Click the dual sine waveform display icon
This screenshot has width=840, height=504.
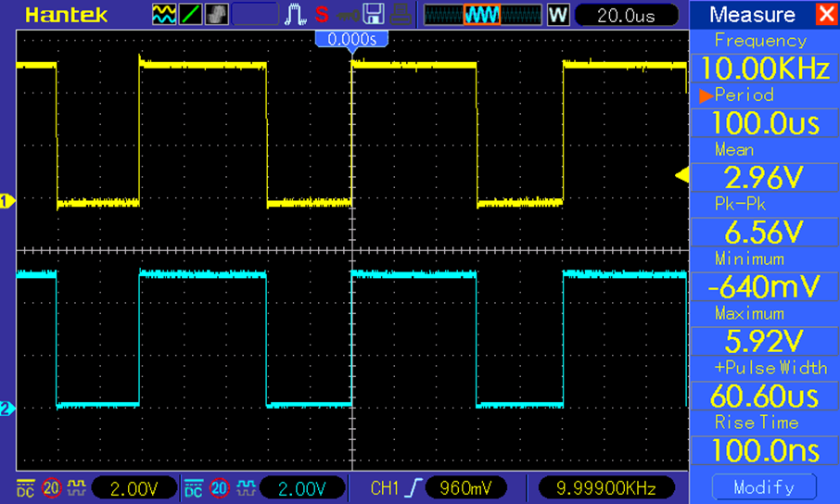click(164, 15)
